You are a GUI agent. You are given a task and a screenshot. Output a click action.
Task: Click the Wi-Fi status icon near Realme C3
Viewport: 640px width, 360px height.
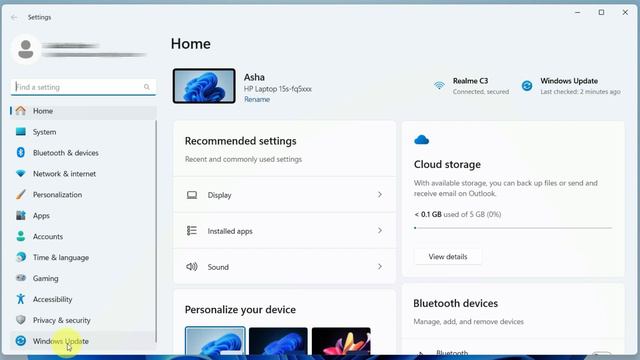click(x=439, y=86)
